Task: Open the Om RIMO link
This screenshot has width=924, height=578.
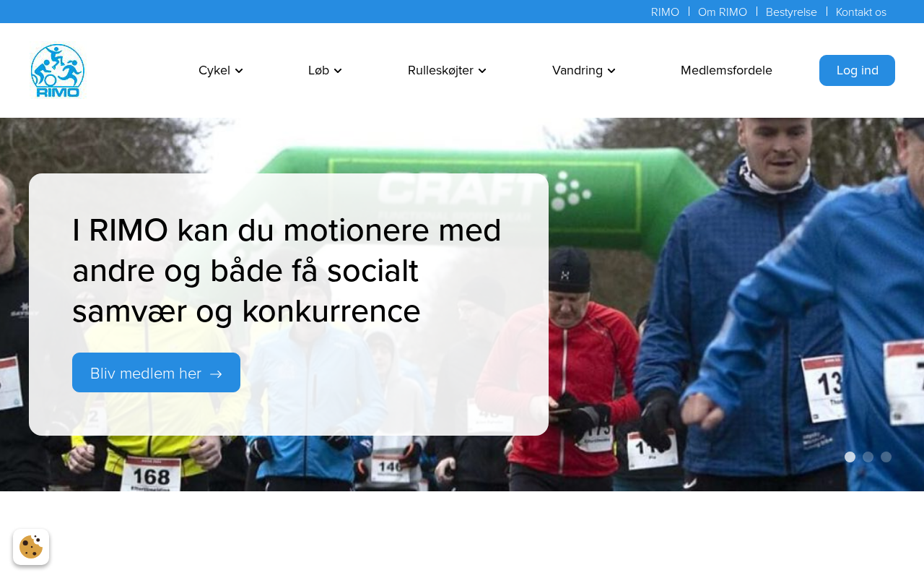Action: (723, 12)
